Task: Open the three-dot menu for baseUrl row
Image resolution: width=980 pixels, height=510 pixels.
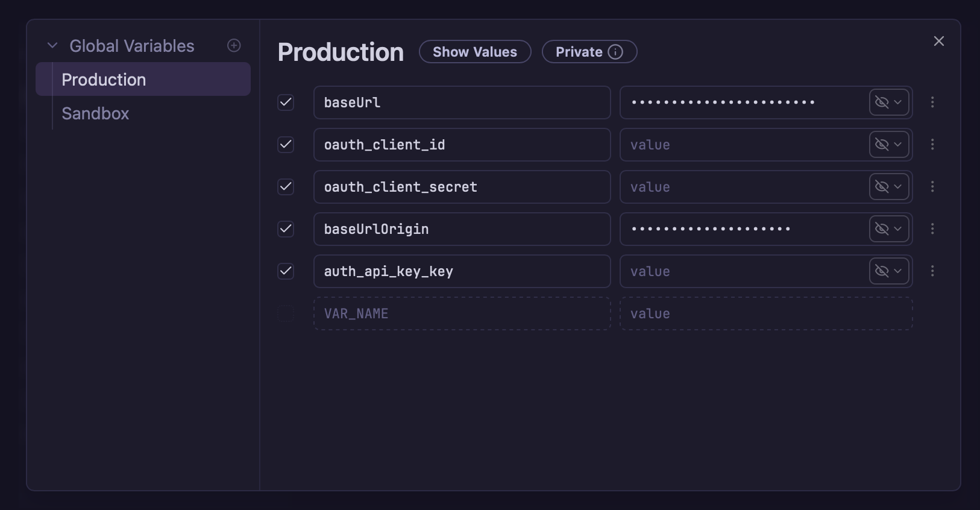Action: [x=932, y=102]
